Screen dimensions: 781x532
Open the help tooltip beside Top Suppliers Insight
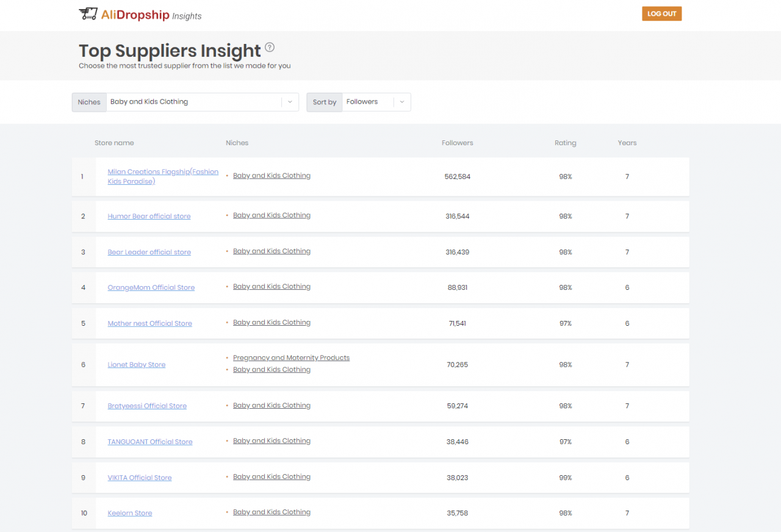[x=270, y=47]
